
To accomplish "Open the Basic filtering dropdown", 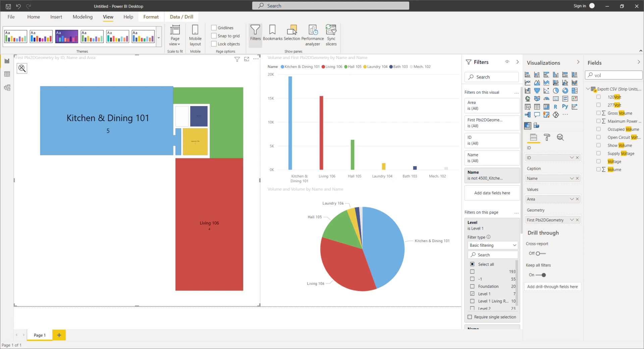I will coord(492,245).
